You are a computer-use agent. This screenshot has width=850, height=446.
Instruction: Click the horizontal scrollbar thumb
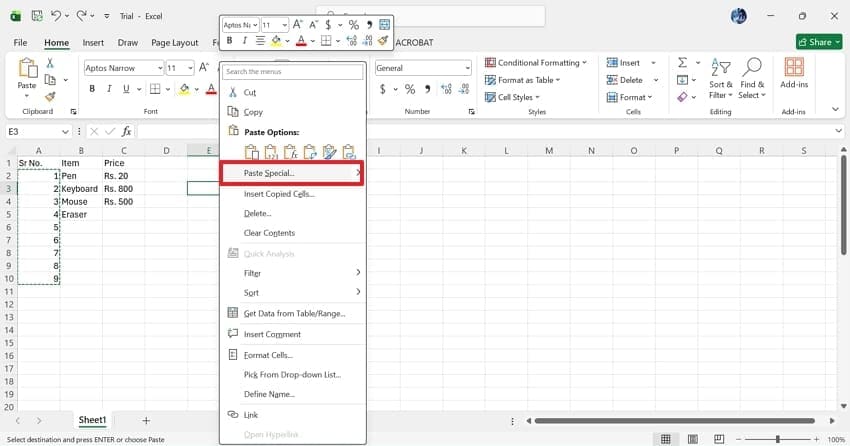point(674,421)
